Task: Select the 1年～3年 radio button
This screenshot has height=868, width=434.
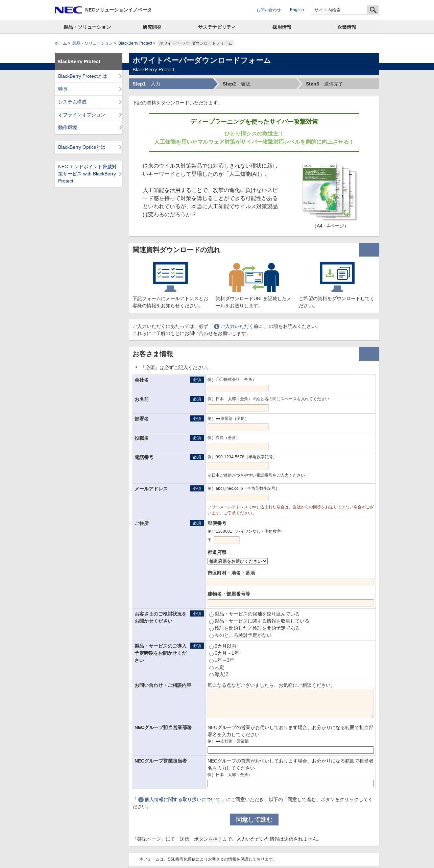Action: (x=211, y=661)
